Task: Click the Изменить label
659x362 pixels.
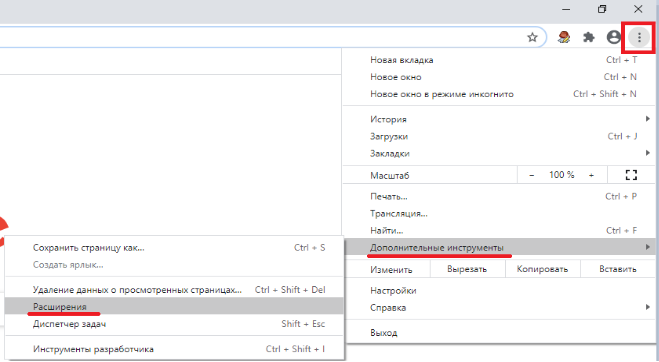Action: 391,270
